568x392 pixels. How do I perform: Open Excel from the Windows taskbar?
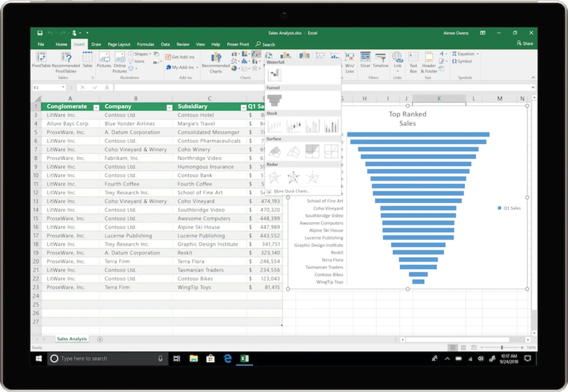pos(244,358)
